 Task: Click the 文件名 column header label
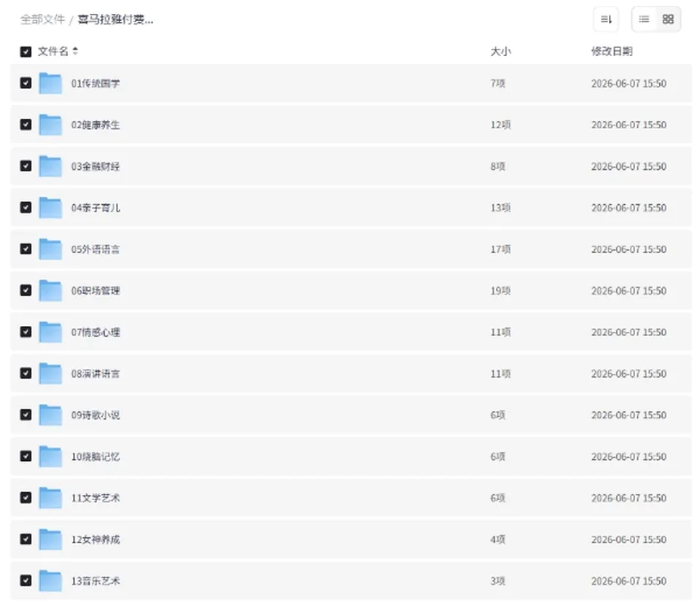point(53,51)
